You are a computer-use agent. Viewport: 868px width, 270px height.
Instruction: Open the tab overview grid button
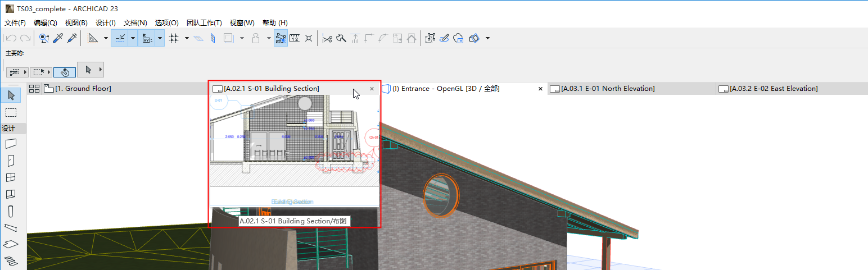[x=34, y=89]
